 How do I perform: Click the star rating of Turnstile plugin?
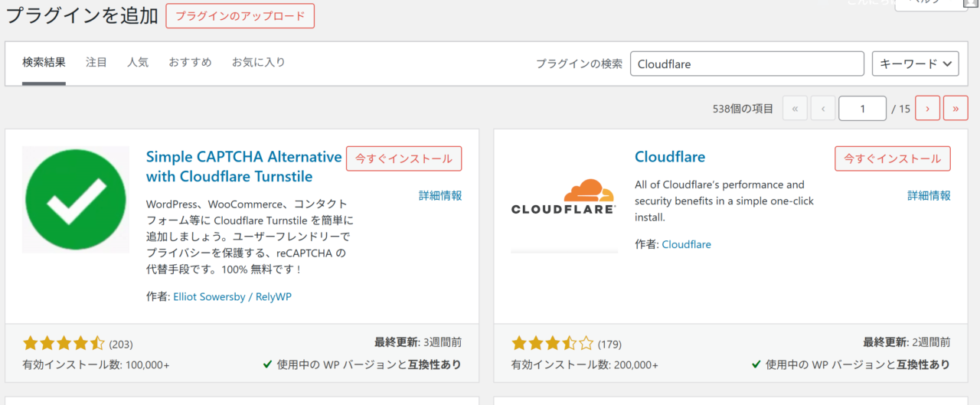point(64,344)
